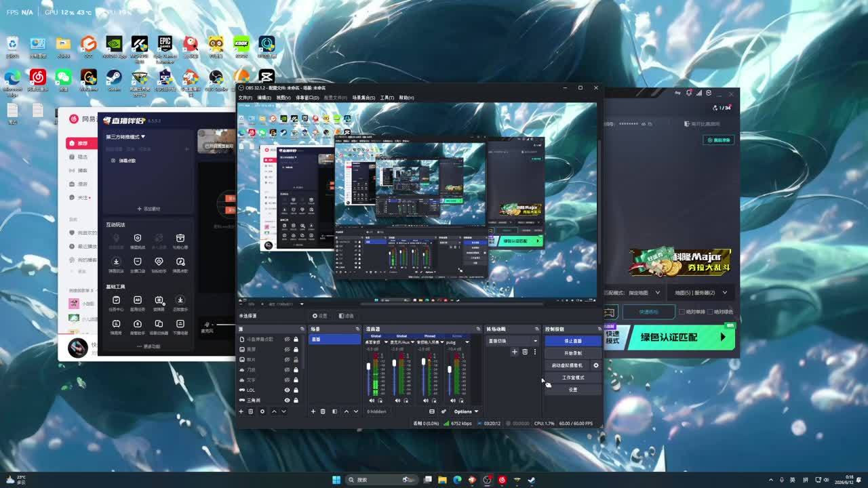The image size is (868, 488).
Task: Show the second hidden source in list
Action: [x=287, y=349]
